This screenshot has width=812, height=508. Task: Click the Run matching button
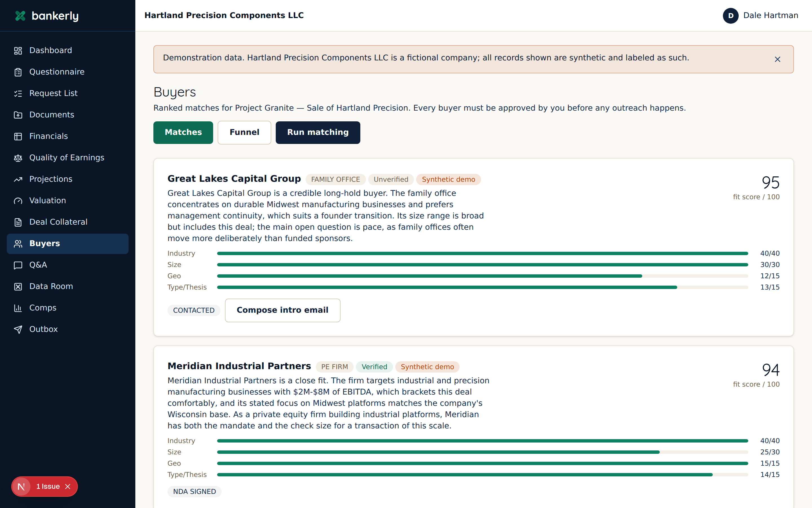tap(318, 132)
